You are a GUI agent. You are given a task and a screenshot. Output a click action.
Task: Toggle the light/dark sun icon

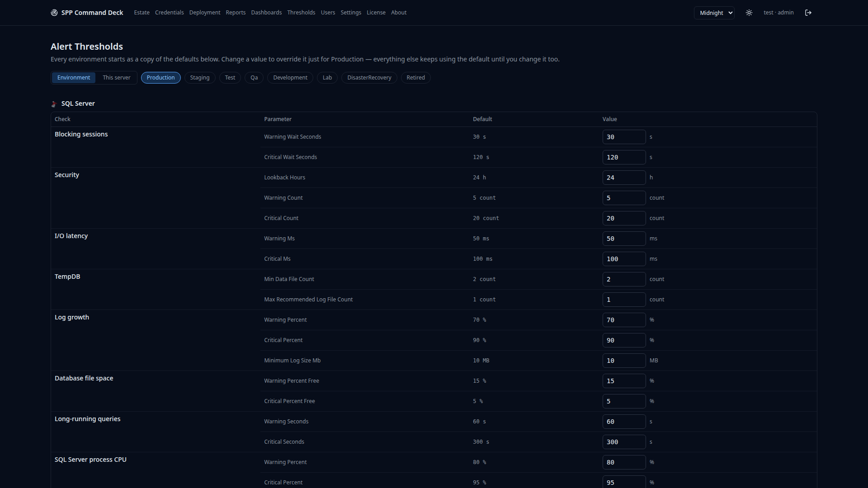[749, 13]
